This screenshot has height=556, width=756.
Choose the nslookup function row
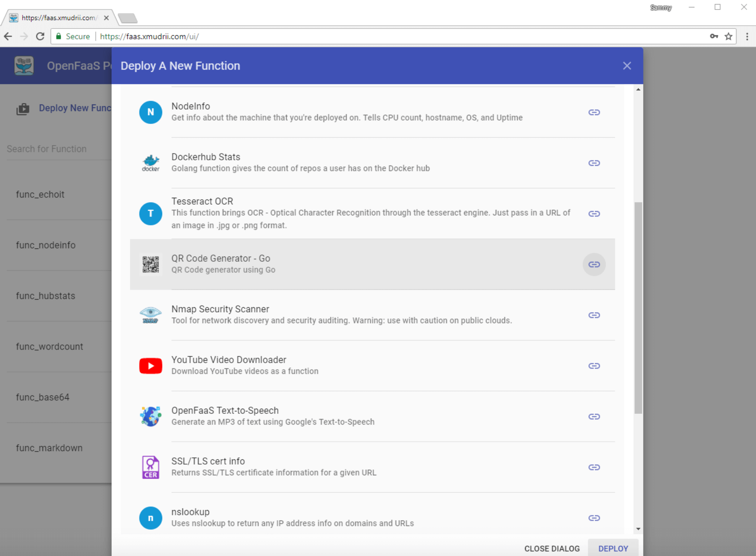tap(372, 513)
